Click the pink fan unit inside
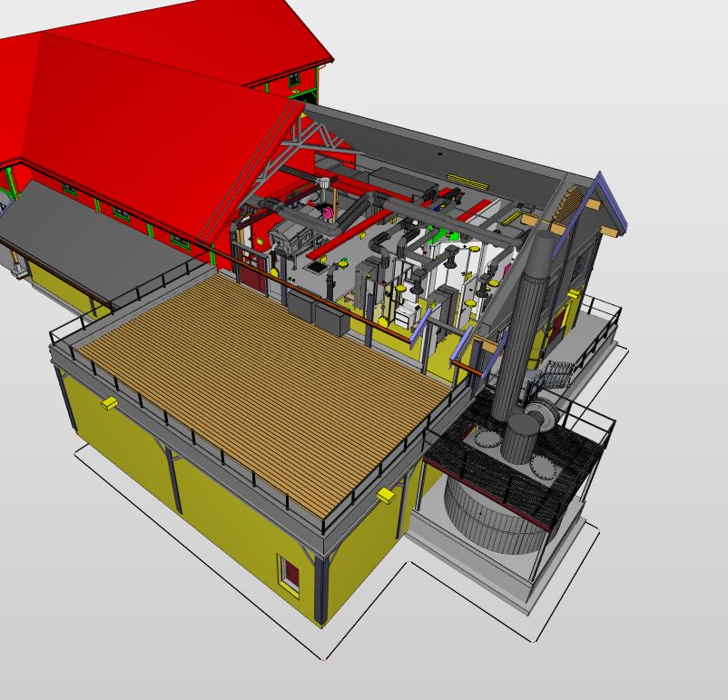The width and height of the screenshot is (728, 700). click(x=325, y=212)
